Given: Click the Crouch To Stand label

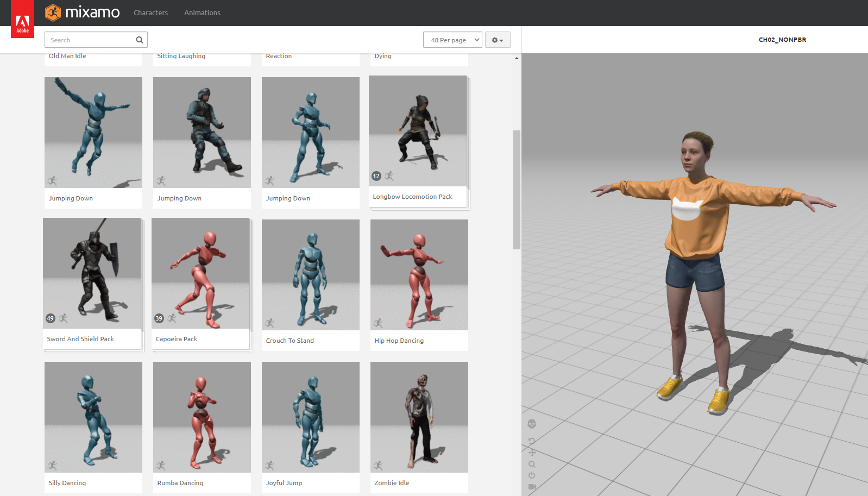Looking at the screenshot, I should pos(290,341).
